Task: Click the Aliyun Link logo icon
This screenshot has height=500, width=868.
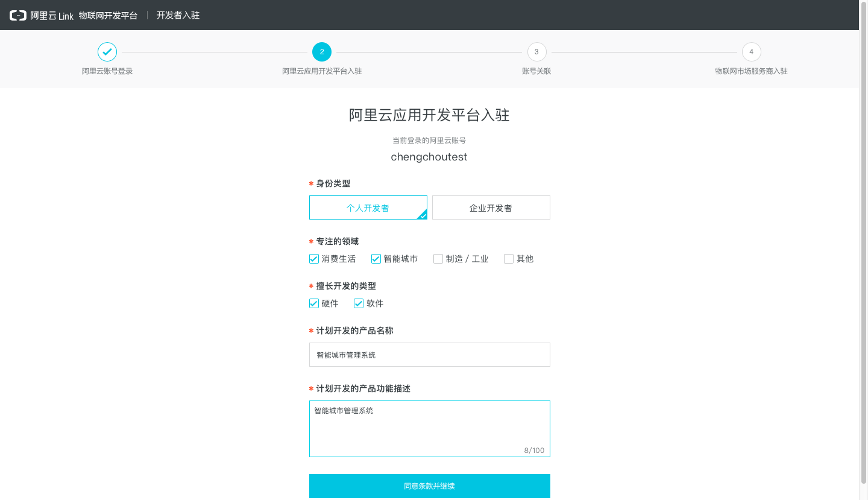Action: 18,16
